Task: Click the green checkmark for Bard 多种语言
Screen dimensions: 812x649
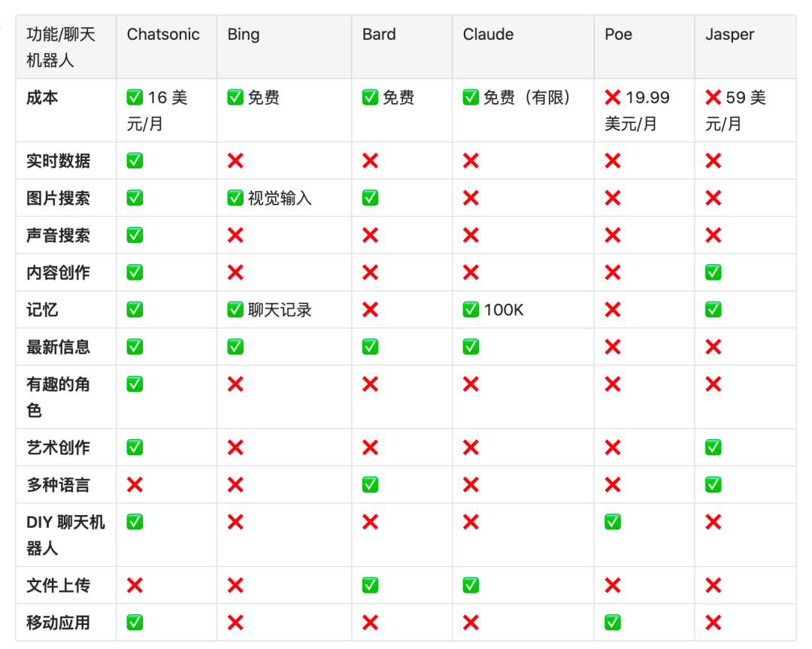Action: point(370,485)
